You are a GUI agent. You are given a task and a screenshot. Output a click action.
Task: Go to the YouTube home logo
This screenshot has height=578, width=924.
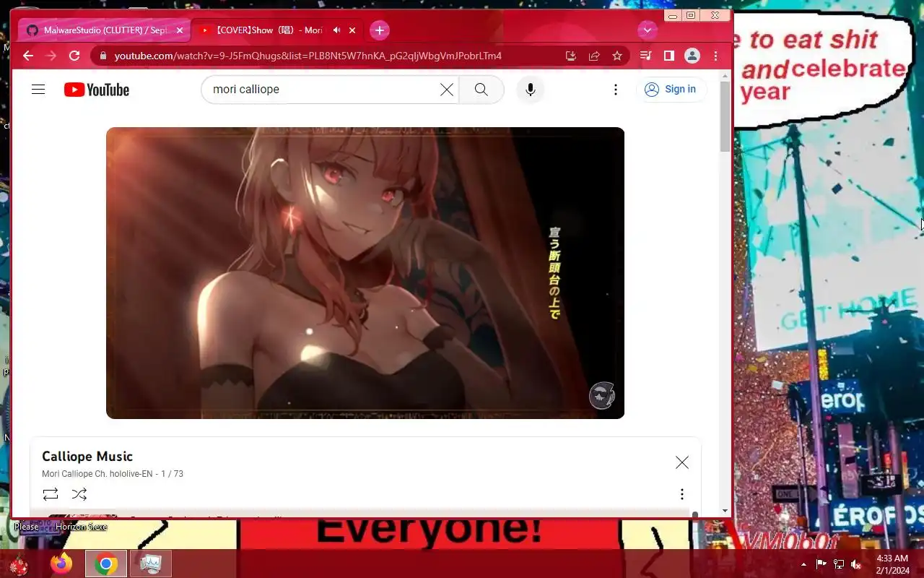(97, 90)
